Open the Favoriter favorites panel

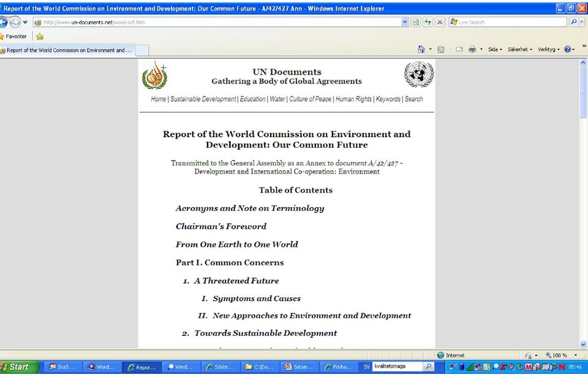pos(14,36)
